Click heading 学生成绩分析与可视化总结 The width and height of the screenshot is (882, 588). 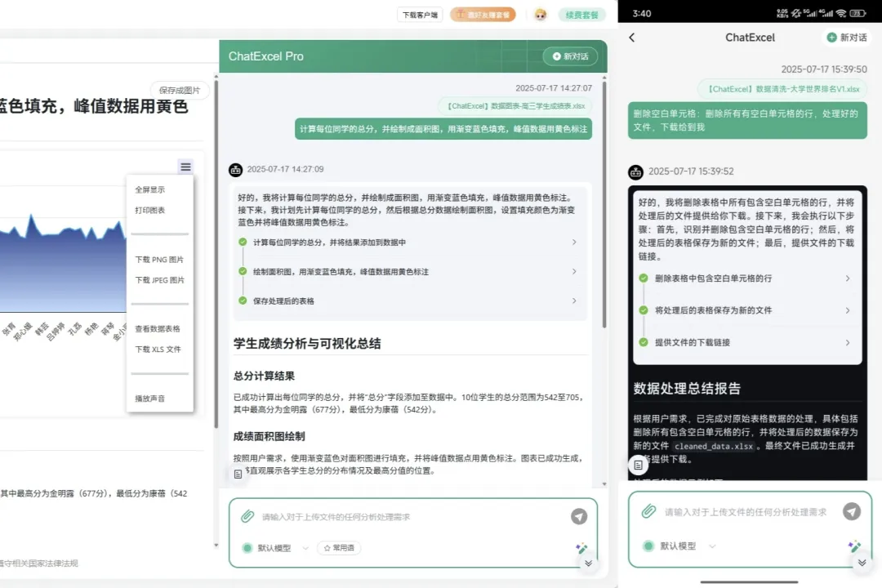pyautogui.click(x=307, y=344)
